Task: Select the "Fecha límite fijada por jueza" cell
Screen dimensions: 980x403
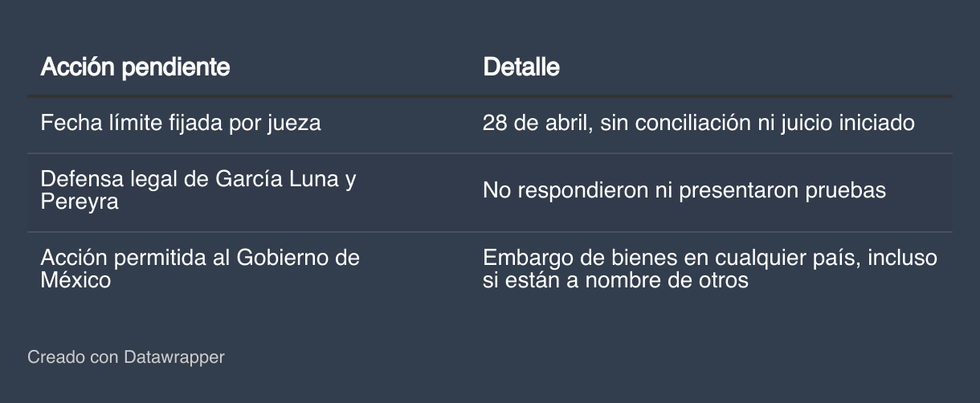Action: click(x=181, y=124)
